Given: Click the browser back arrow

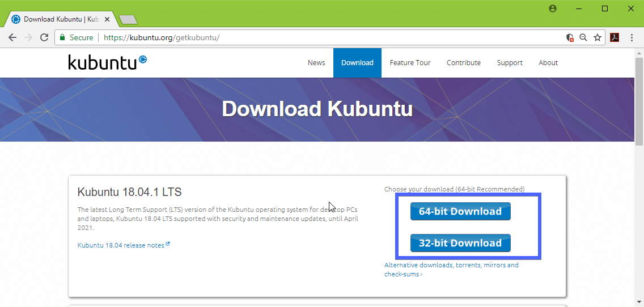Looking at the screenshot, I should coord(12,37).
